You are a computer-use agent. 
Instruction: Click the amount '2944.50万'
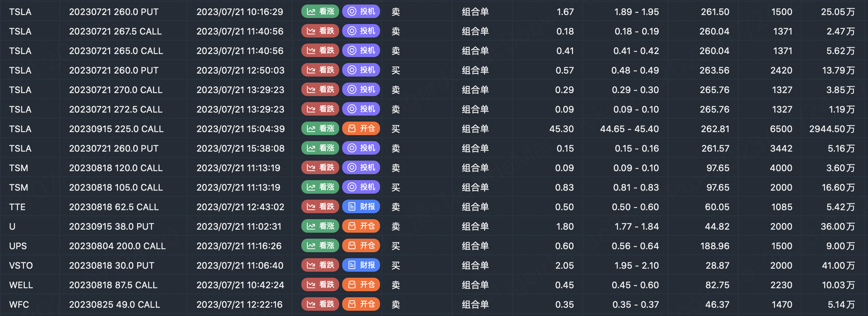pos(832,129)
